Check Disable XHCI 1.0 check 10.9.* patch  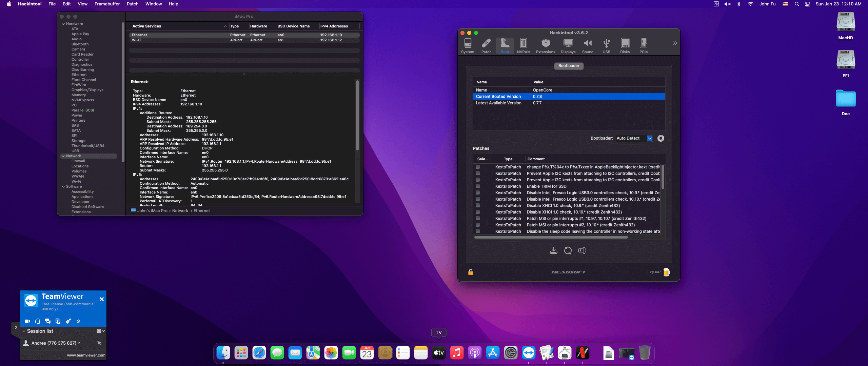[478, 205]
